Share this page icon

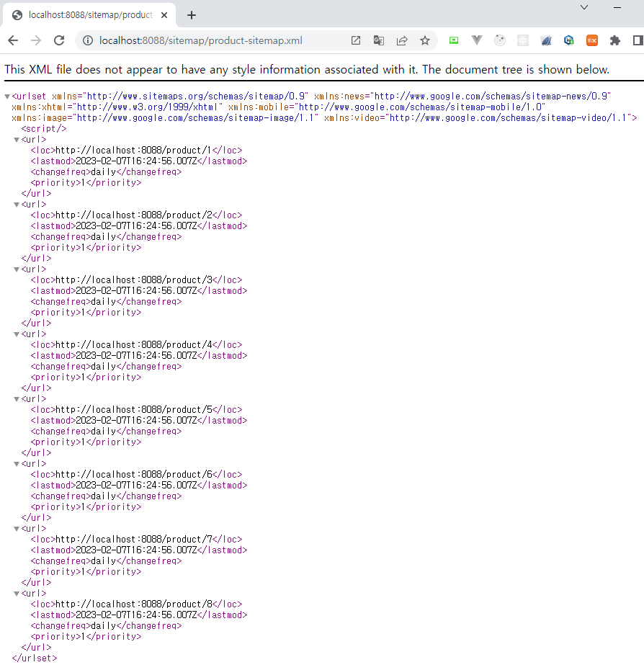(x=402, y=40)
